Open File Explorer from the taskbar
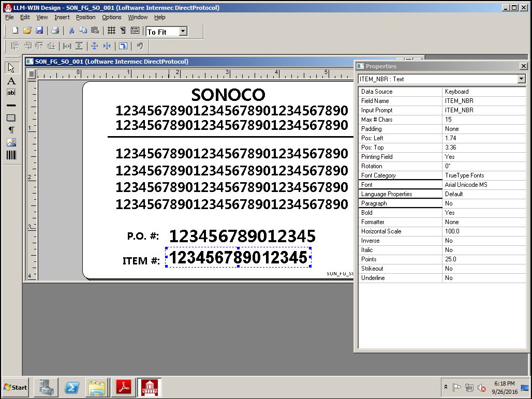The width and height of the screenshot is (532, 399). point(97,388)
